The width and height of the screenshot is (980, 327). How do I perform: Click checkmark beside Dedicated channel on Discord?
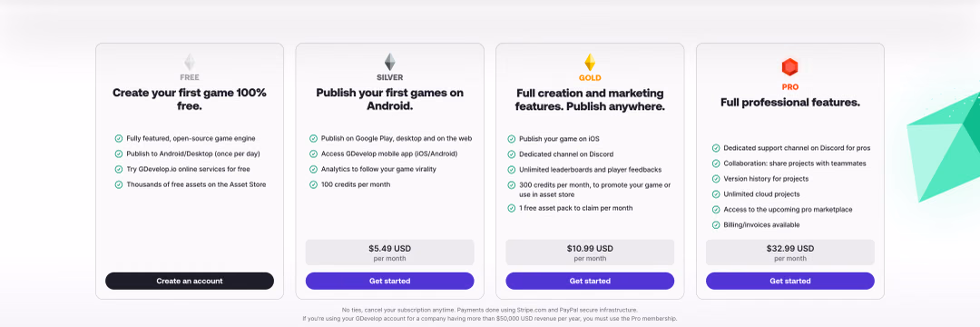[x=511, y=154]
